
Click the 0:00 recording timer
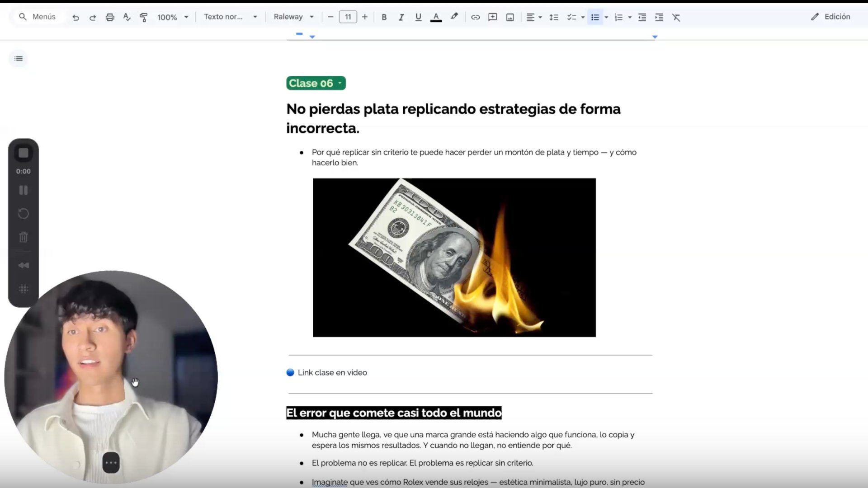pos(24,172)
